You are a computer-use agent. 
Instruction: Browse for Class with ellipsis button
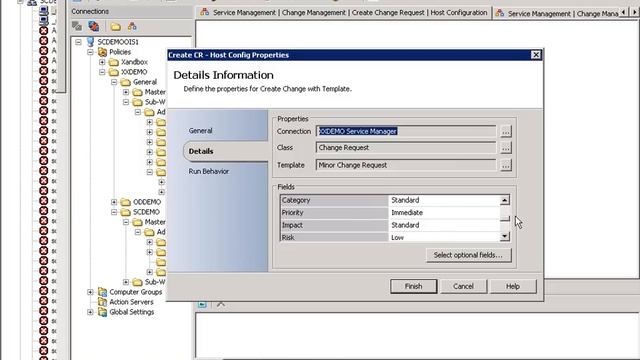point(506,148)
